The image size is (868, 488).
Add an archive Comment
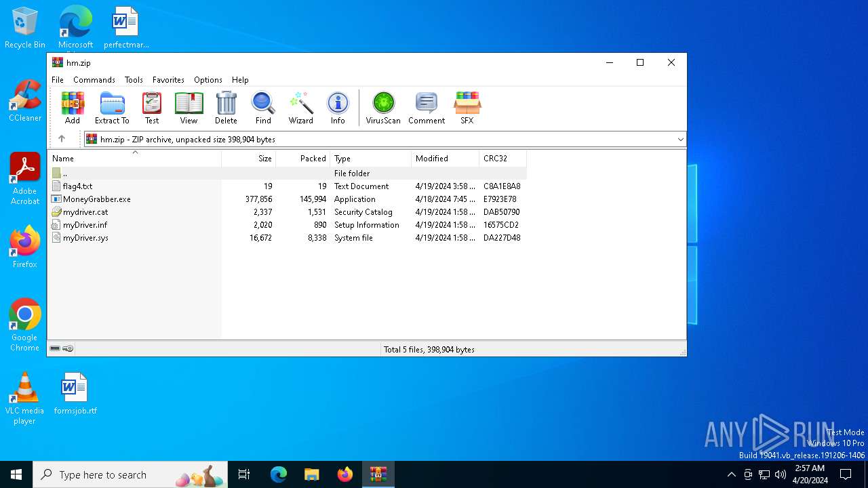[427, 108]
